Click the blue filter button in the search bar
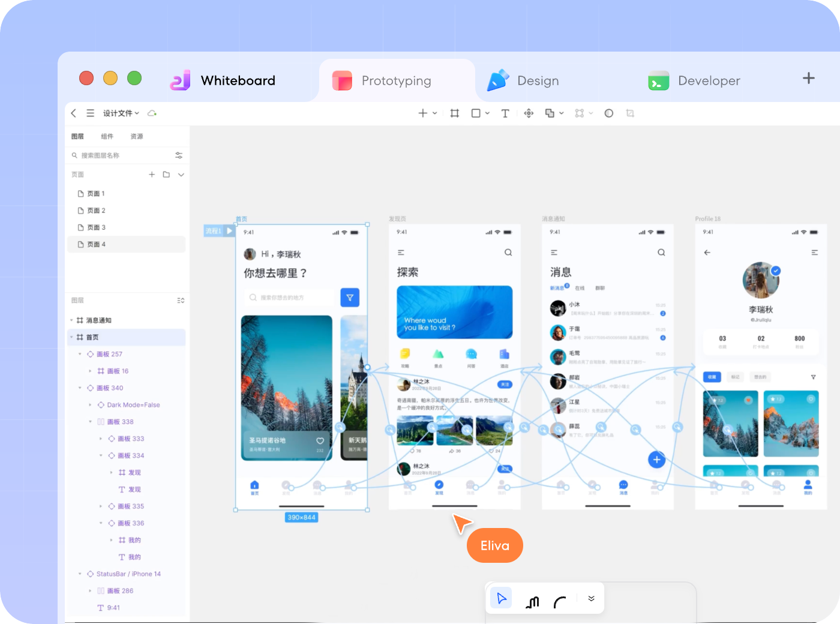 point(350,297)
